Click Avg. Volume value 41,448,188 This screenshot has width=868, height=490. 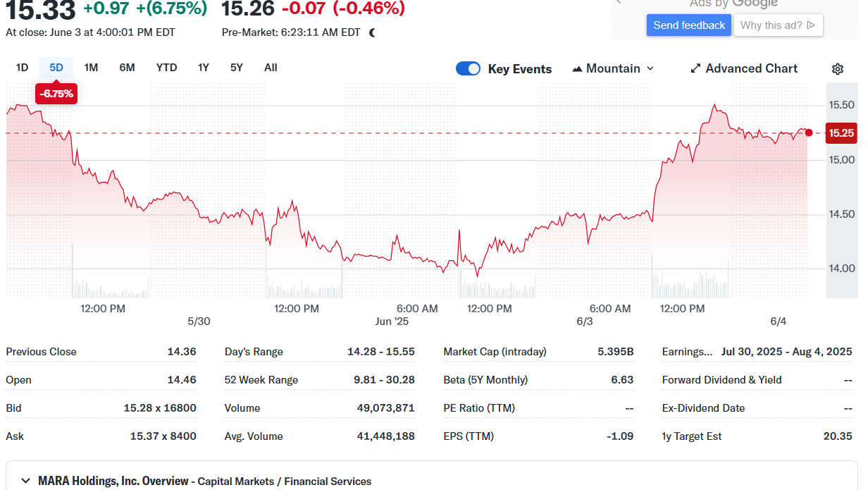(386, 436)
